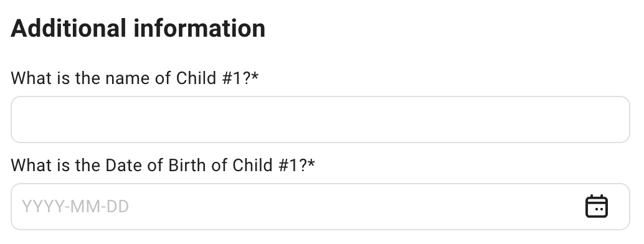Click the word 'information' in the heading
The height and width of the screenshot is (244, 644).
coord(199,29)
